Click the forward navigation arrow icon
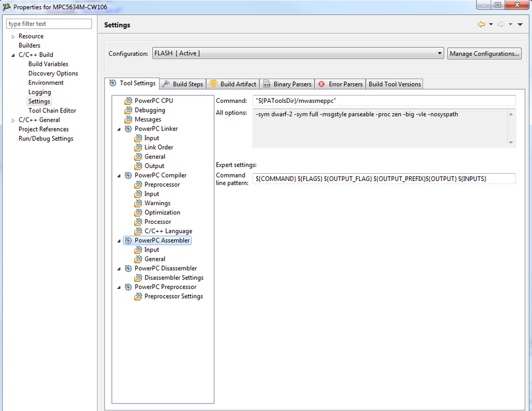The height and width of the screenshot is (411, 532). [501, 25]
